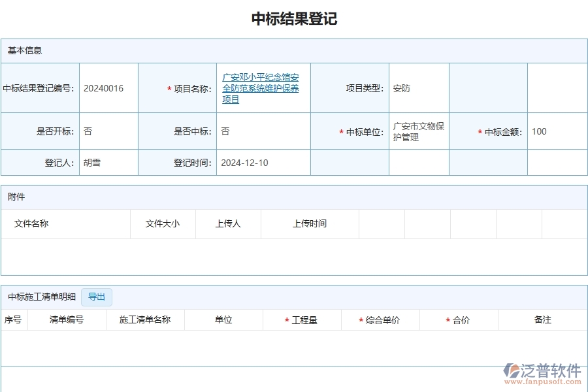This screenshot has height=392, width=588.
Task: Click the 综合单价 column header
Action: (380, 319)
